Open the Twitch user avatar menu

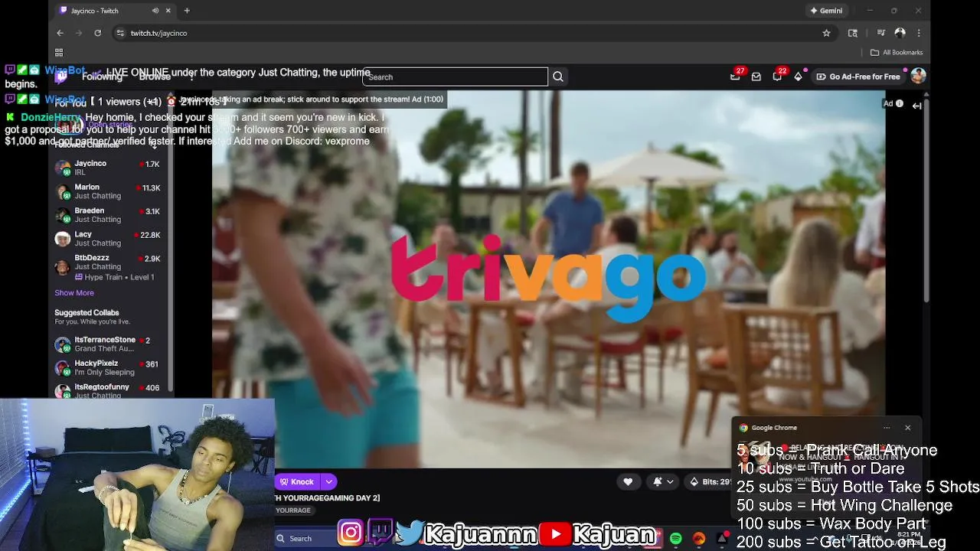(x=918, y=76)
